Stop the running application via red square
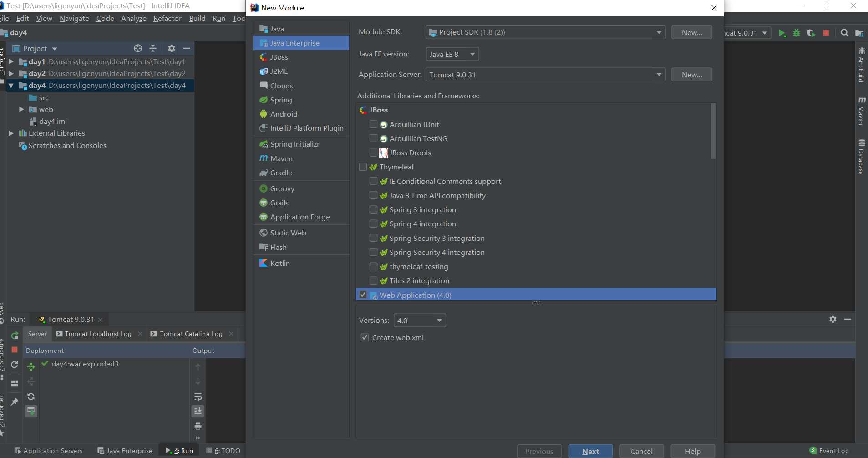The height and width of the screenshot is (458, 868). coord(826,33)
